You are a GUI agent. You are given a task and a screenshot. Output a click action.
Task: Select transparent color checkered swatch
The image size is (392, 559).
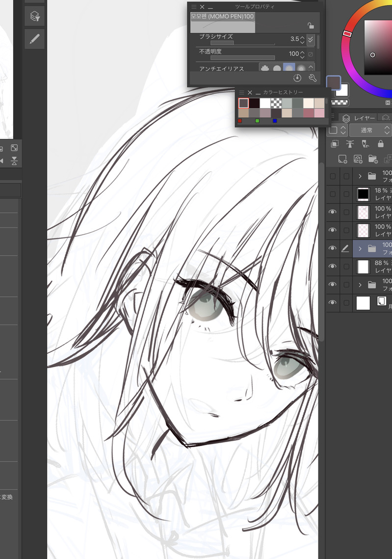(x=340, y=102)
